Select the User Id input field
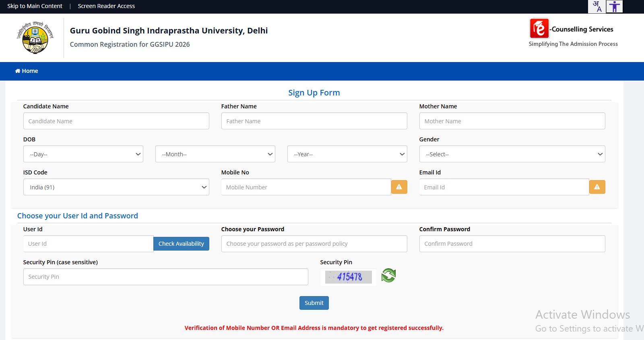 click(x=89, y=244)
